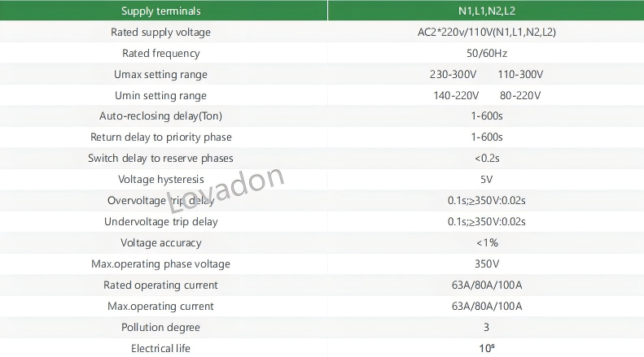
Task: Select the '230-300V' value
Action: [453, 75]
